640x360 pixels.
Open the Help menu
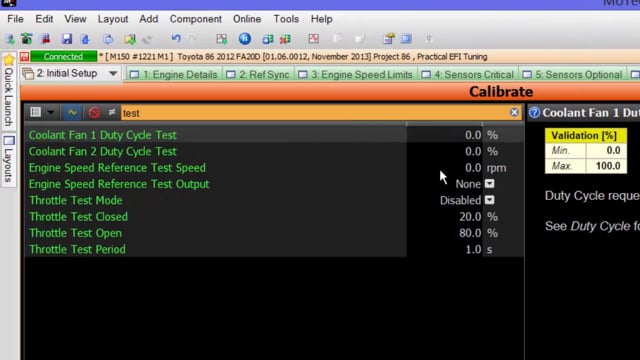pyautogui.click(x=322, y=19)
